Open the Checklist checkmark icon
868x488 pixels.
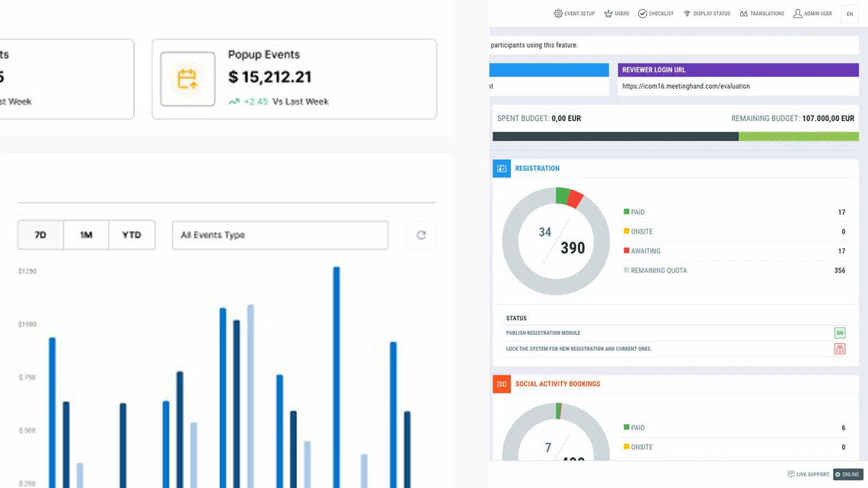click(x=643, y=14)
